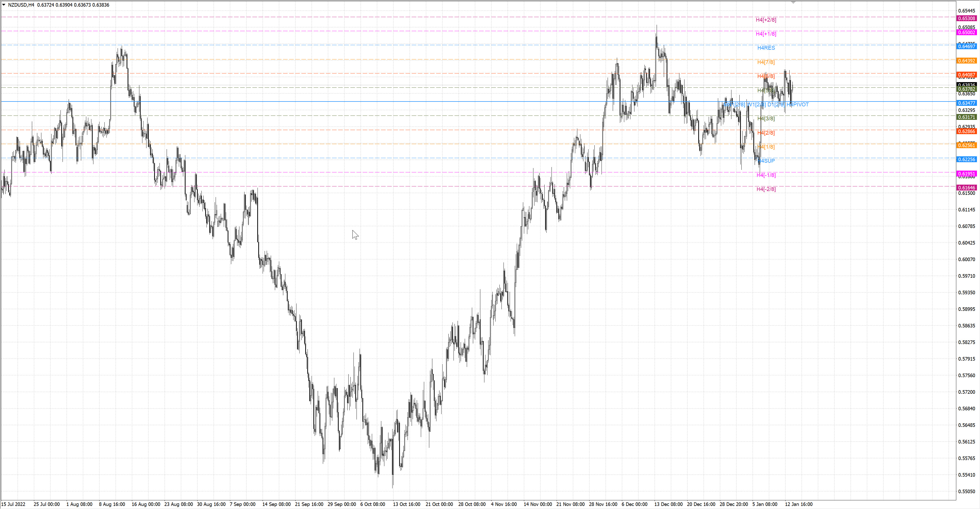The width and height of the screenshot is (980, 509).
Task: Click the 0.64392 orange price tag
Action: click(967, 60)
